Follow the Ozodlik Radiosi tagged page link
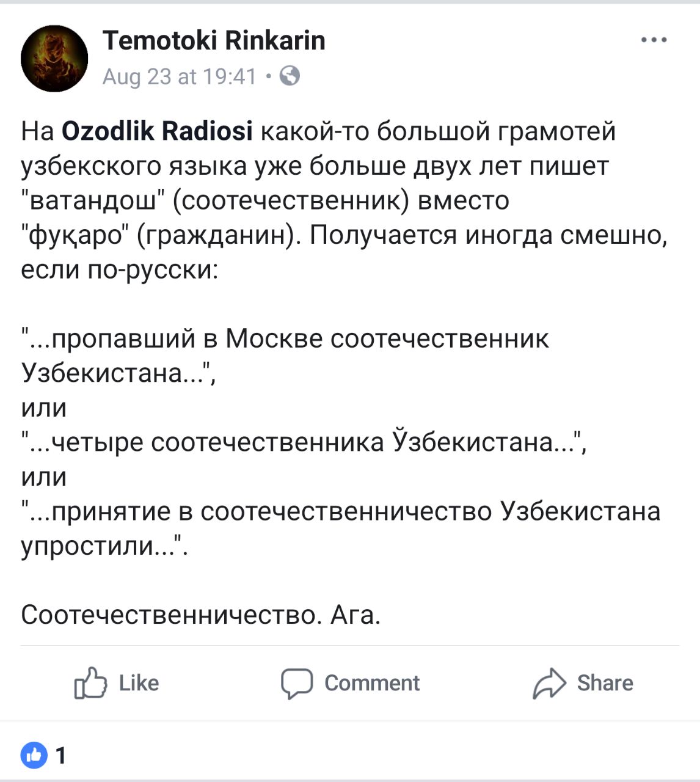 pos(158,131)
